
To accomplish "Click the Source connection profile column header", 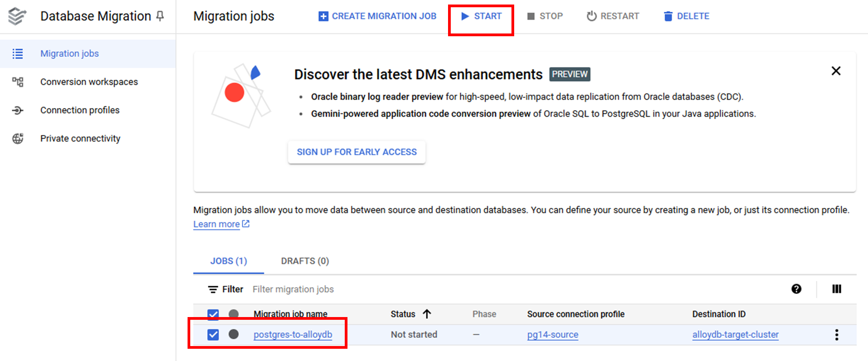I will coord(576,314).
